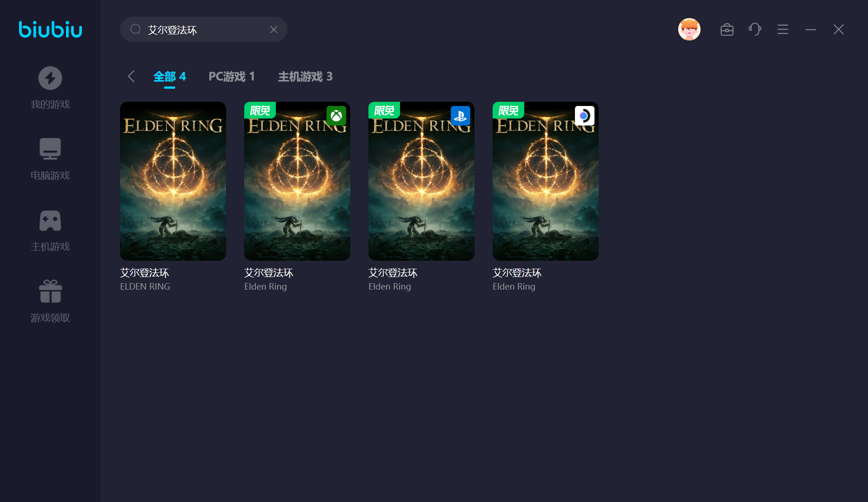Open My Games lightning icon in sidebar
Screen dimensions: 868x502
coord(50,78)
